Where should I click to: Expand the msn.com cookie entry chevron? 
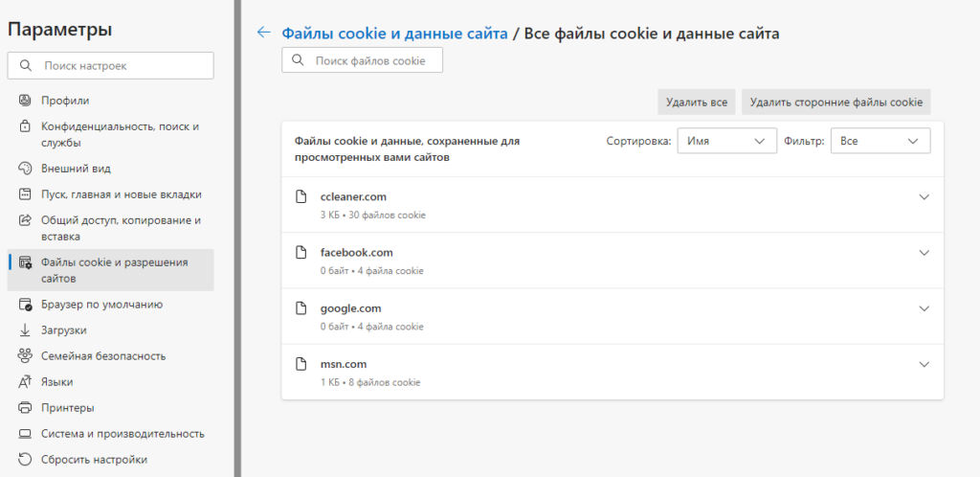[x=924, y=365]
